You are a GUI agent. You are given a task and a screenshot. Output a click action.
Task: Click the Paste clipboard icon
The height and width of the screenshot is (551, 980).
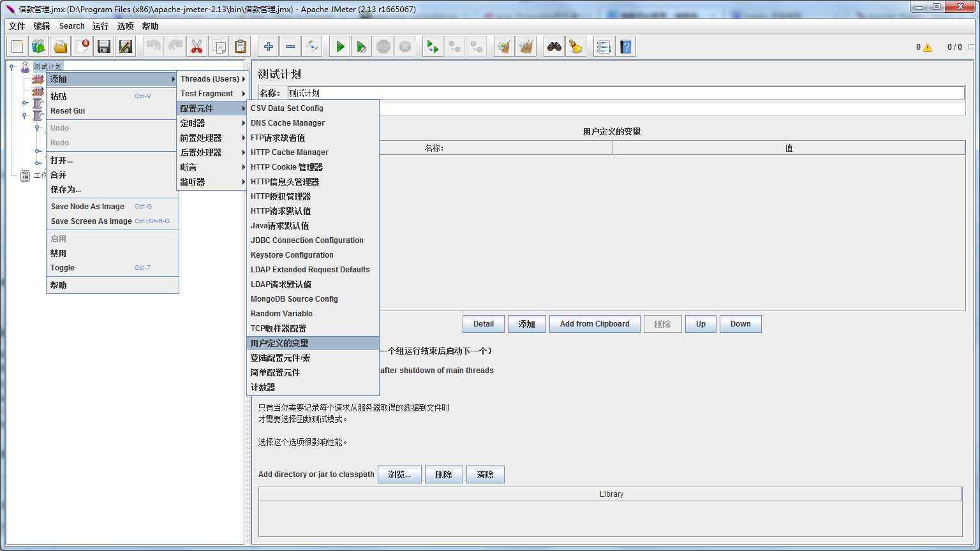(x=241, y=47)
